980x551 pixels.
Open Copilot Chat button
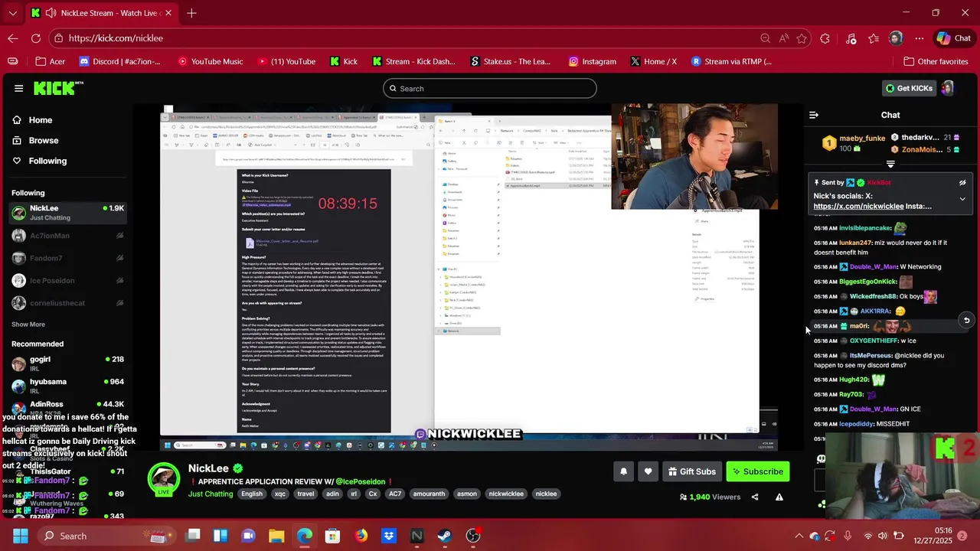point(954,38)
